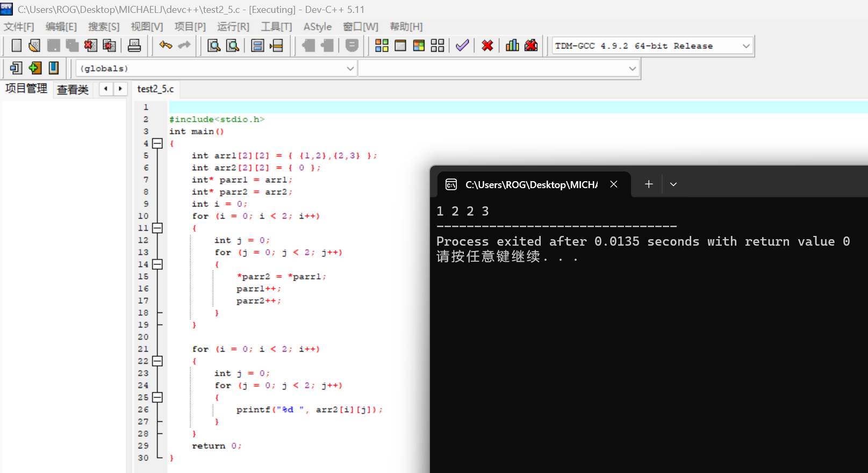Viewport: 868px width, 473px height.
Task: Run the program via window icon
Action: pos(400,46)
